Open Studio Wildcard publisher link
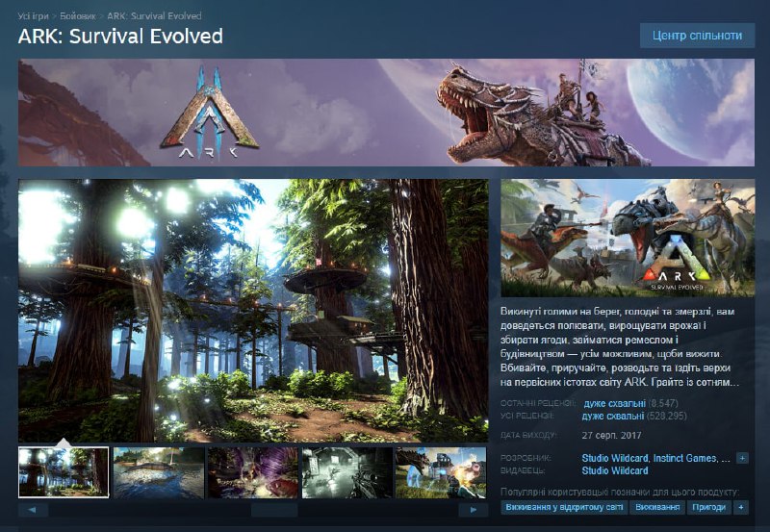This screenshot has width=770, height=532. point(615,471)
